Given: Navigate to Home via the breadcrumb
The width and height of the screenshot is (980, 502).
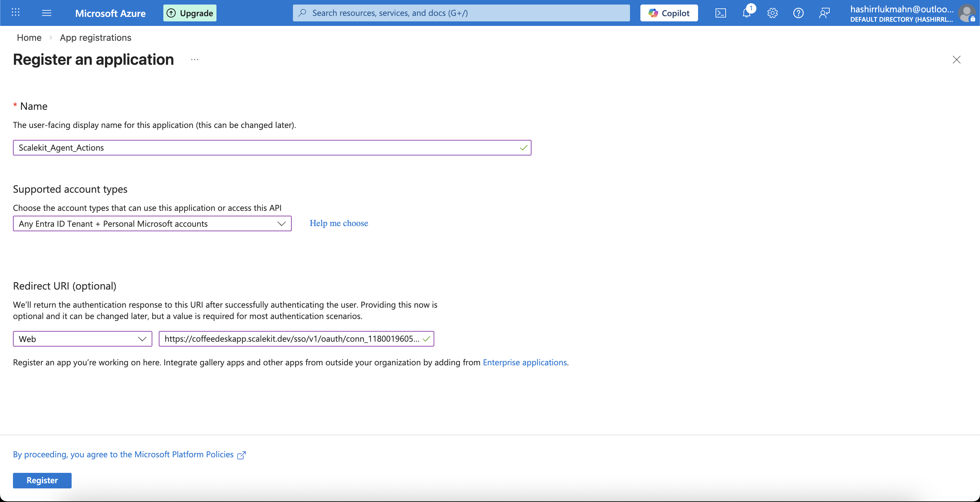Looking at the screenshot, I should (x=29, y=38).
